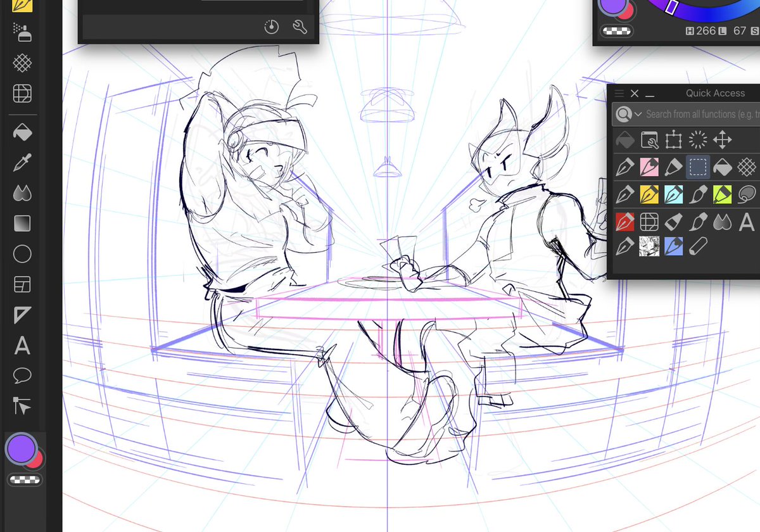Viewport: 760px width, 532px height.
Task: Select the Decoration crosshatch tool in left toolbar
Action: (22, 63)
